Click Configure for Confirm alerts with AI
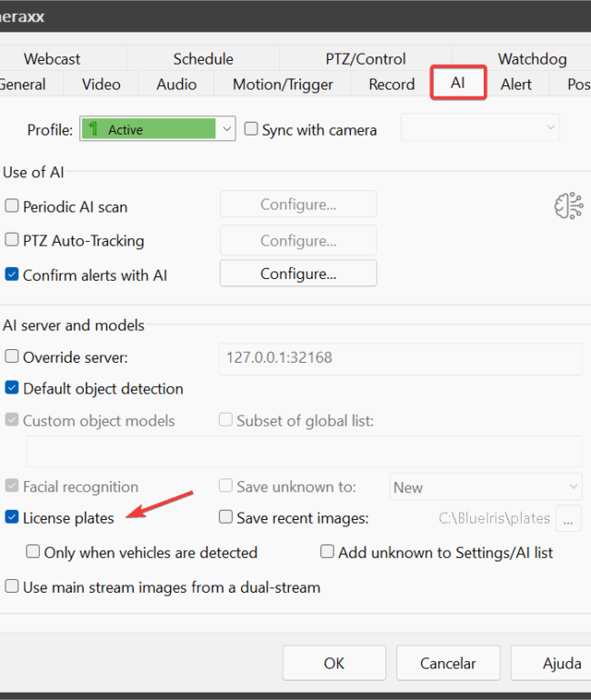Viewport: 591px width, 700px height. click(298, 274)
